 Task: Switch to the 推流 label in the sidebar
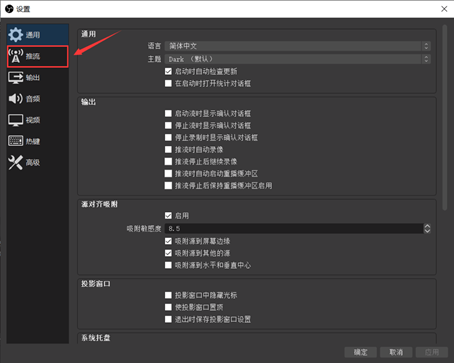33,56
